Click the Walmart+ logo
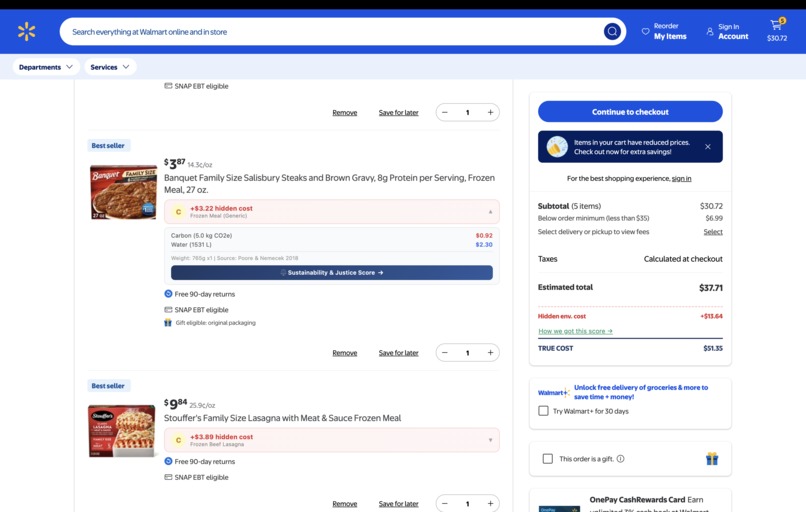Screen dimensions: 806x512 (x=553, y=393)
